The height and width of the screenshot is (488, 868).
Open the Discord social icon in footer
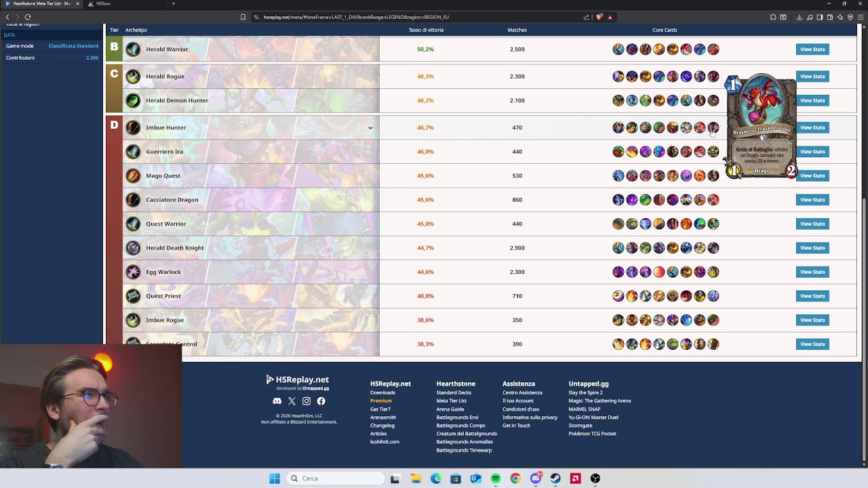[x=277, y=401]
